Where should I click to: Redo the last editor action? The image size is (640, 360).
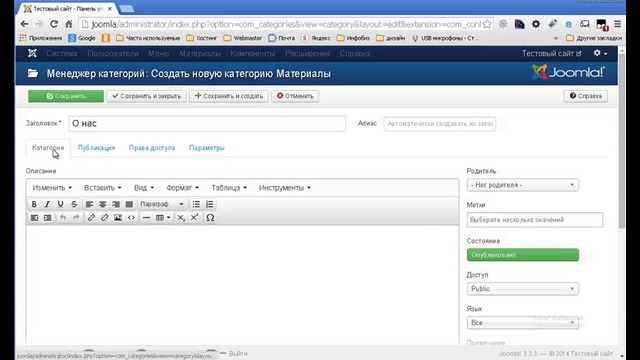pyautogui.click(x=76, y=218)
